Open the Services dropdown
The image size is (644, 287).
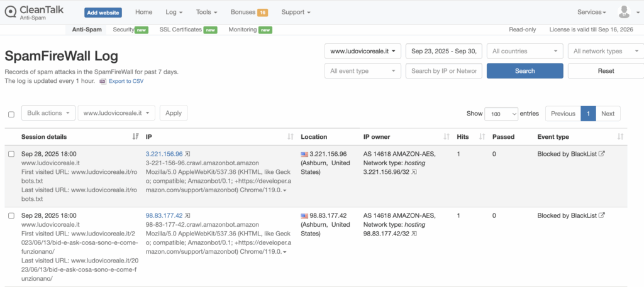coord(591,13)
